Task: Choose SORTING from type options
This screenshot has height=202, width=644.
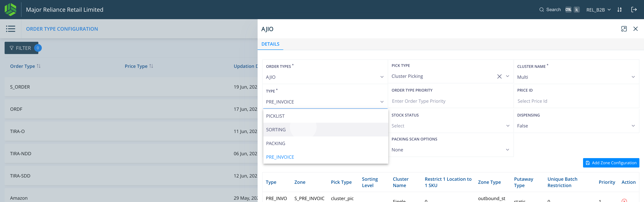Action: 325,130
